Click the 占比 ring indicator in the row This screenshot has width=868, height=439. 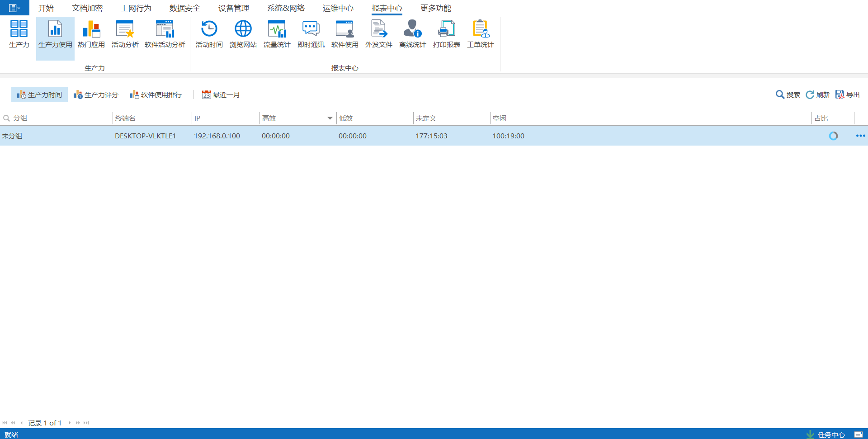point(833,136)
